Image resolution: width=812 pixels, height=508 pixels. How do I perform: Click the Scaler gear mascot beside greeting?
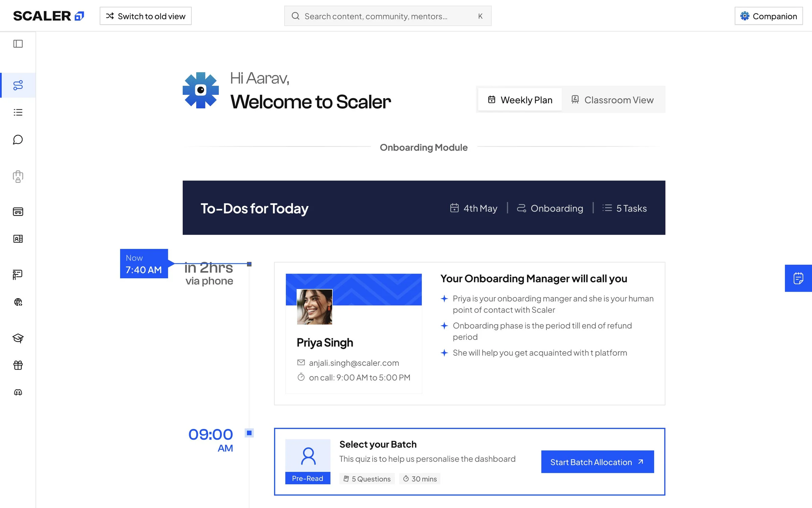(201, 90)
